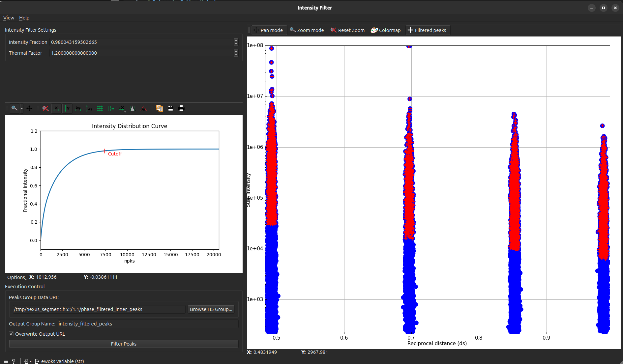Grab the scatter toolbar drag handle
Viewport: 623px width, 364px height.
point(249,30)
